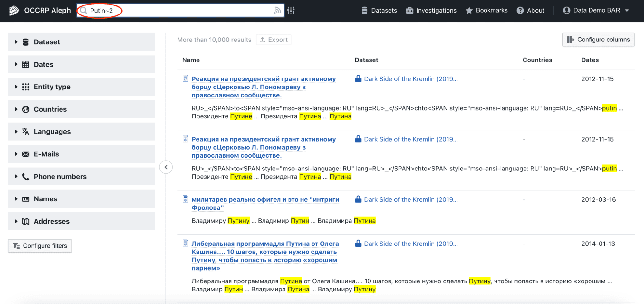The height and width of the screenshot is (304, 644).
Task: Click the Dataset column header
Action: [366, 60]
